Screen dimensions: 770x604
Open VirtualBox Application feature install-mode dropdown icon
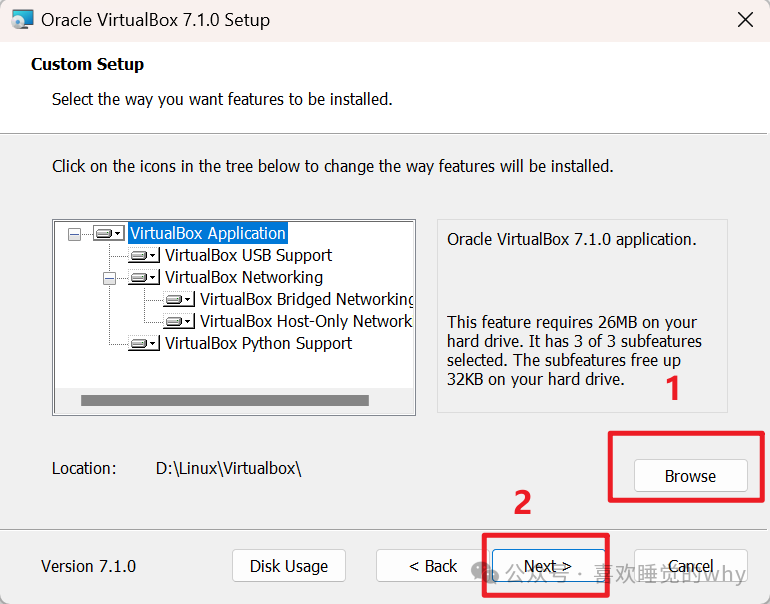[109, 233]
